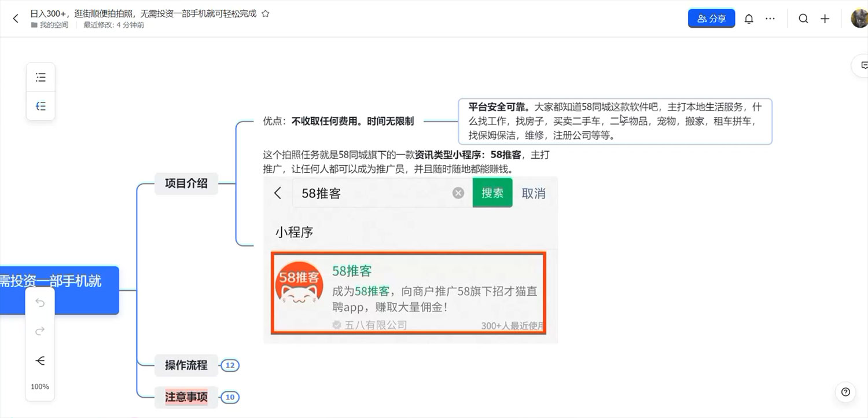This screenshot has height=418, width=868.
Task: Toggle the favorite star beside the title
Action: (x=266, y=13)
